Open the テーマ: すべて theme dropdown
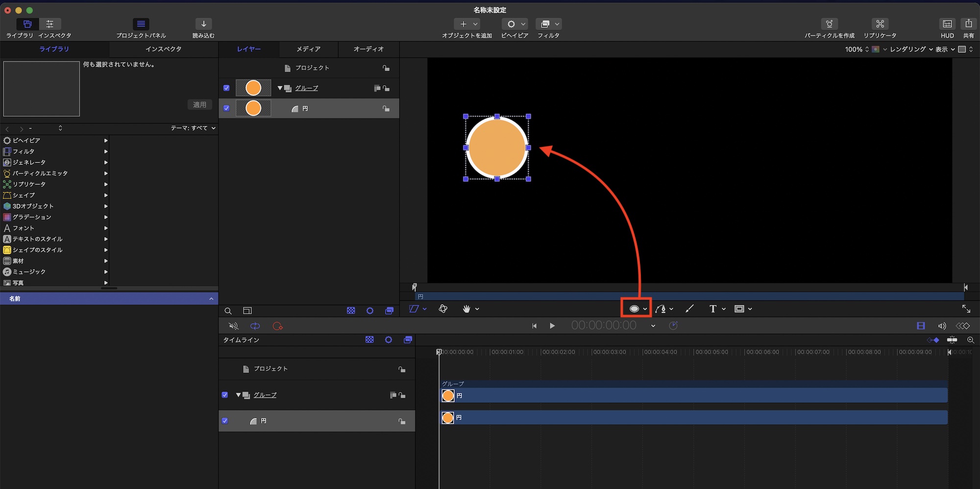Image resolution: width=980 pixels, height=489 pixels. tap(193, 128)
